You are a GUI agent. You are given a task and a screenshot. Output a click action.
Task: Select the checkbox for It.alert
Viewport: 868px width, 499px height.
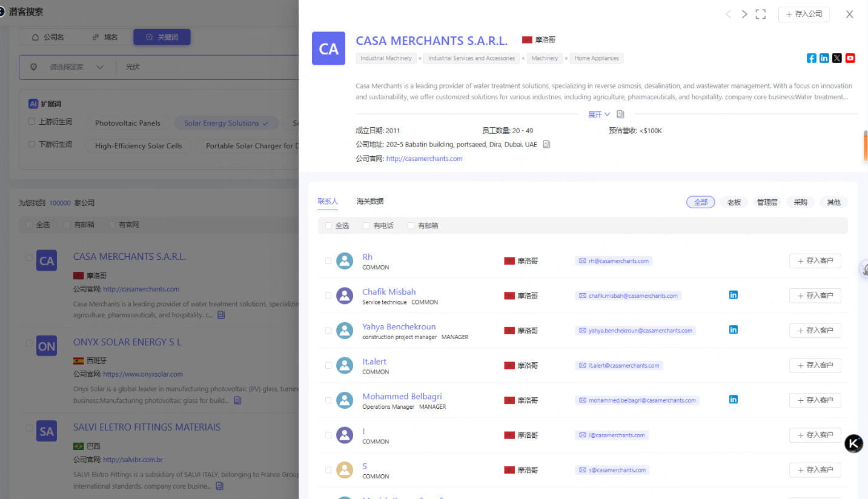tap(328, 365)
